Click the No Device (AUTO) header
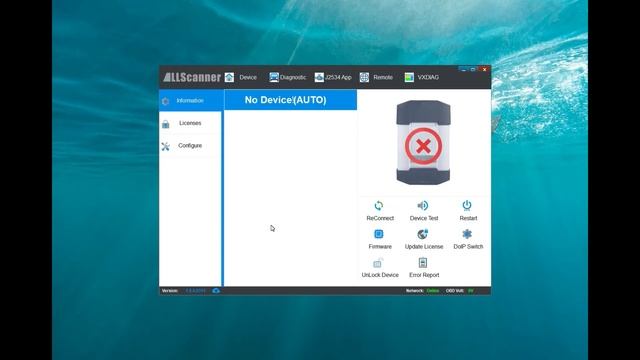The height and width of the screenshot is (360, 640). point(291,100)
